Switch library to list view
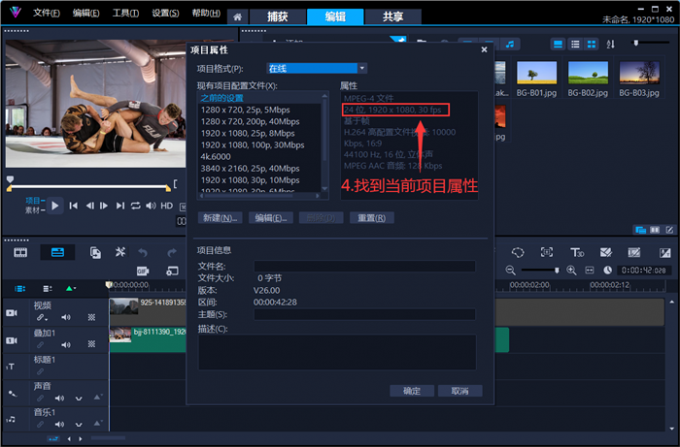Screen dimensions: 680x447 pyautogui.click(x=575, y=44)
